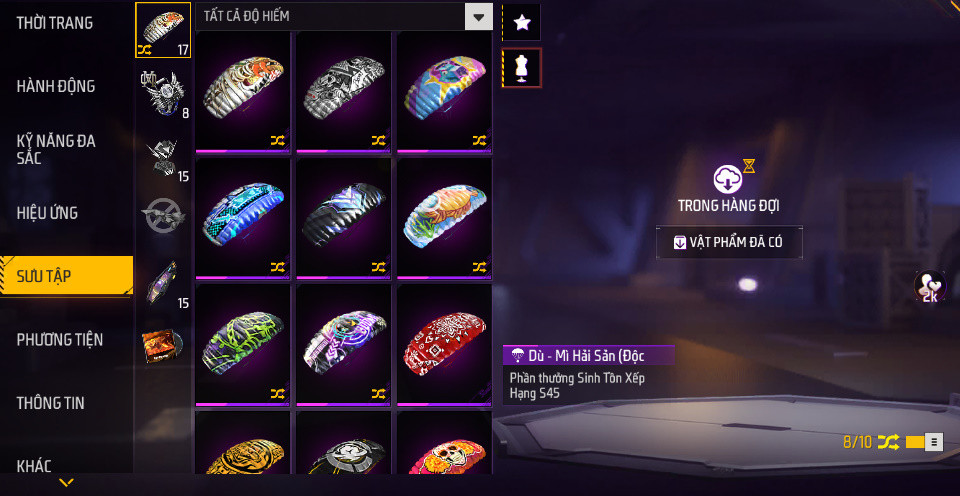960x496 pixels.
Task: Click the Vật Phẩm Đã Có button
Action: tap(729, 242)
